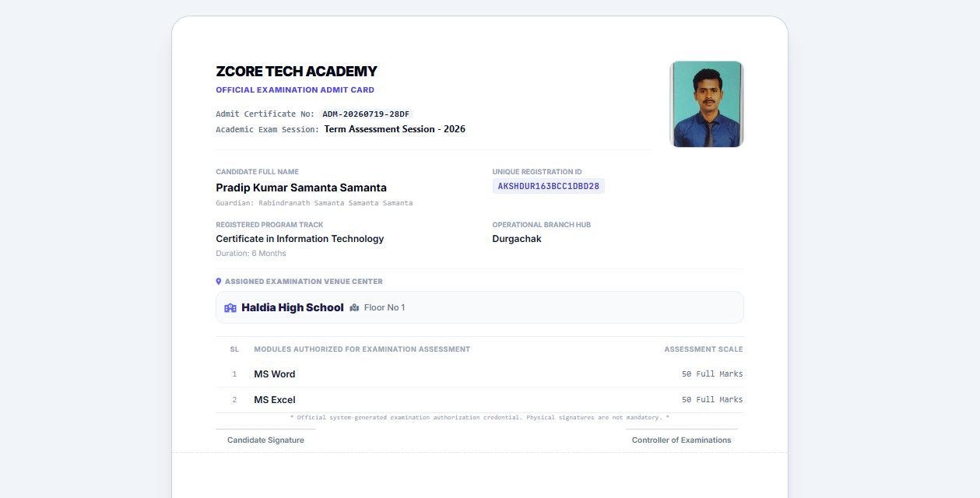Image resolution: width=980 pixels, height=498 pixels.
Task: Select candidate name Pradip Kumar Samanta Samanta
Action: tap(301, 188)
